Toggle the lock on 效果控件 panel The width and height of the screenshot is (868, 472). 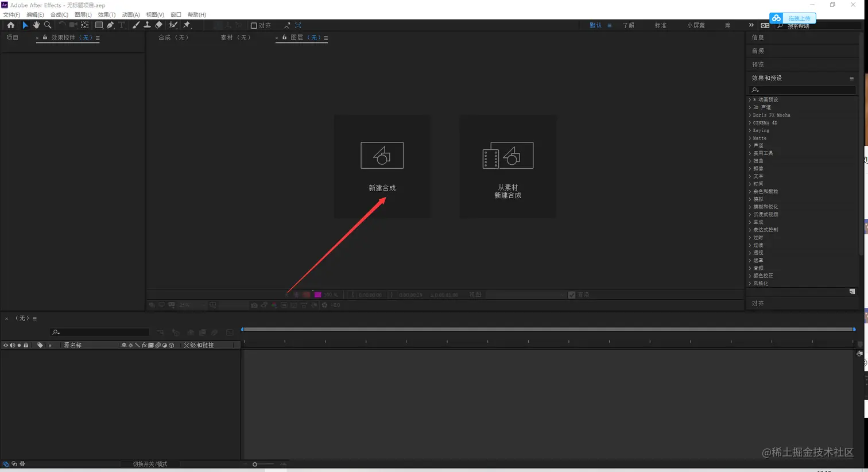point(45,37)
